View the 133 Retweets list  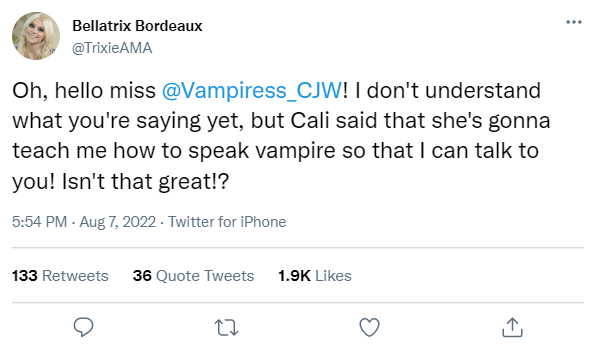60,275
